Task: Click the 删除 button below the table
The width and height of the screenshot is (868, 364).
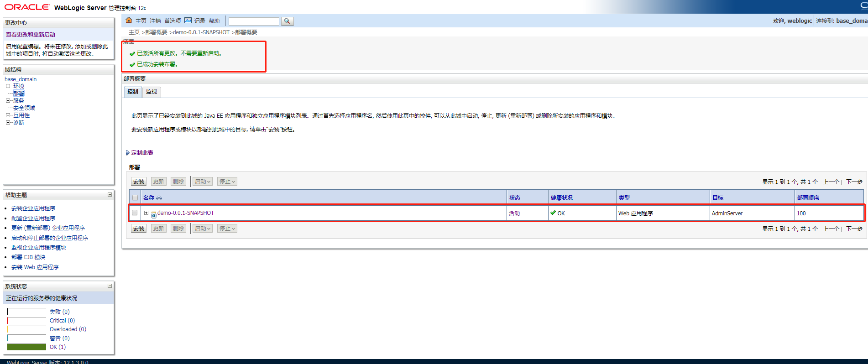Action: (x=178, y=229)
